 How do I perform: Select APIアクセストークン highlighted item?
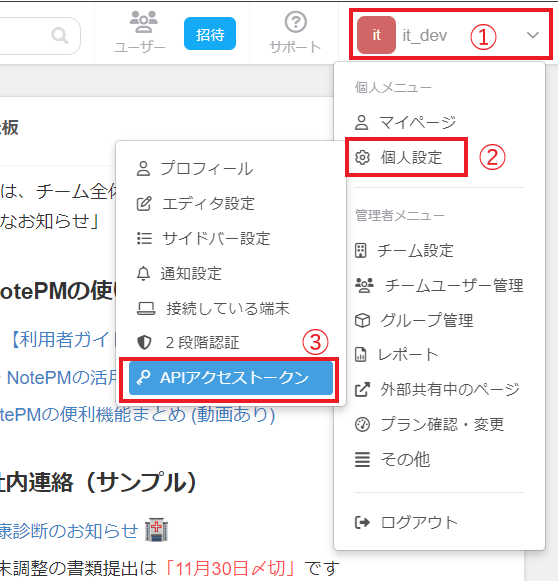pyautogui.click(x=231, y=378)
